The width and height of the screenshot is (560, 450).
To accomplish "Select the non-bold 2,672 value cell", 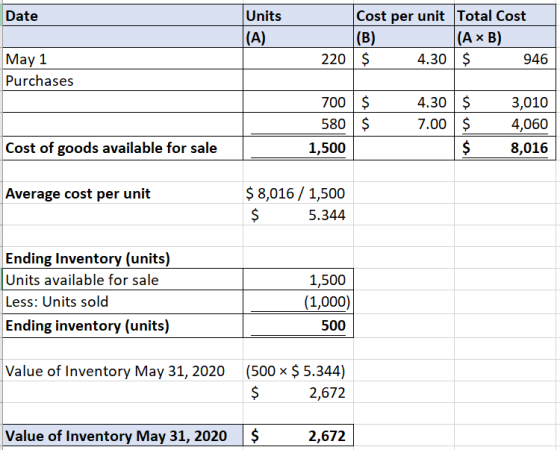I will (298, 392).
